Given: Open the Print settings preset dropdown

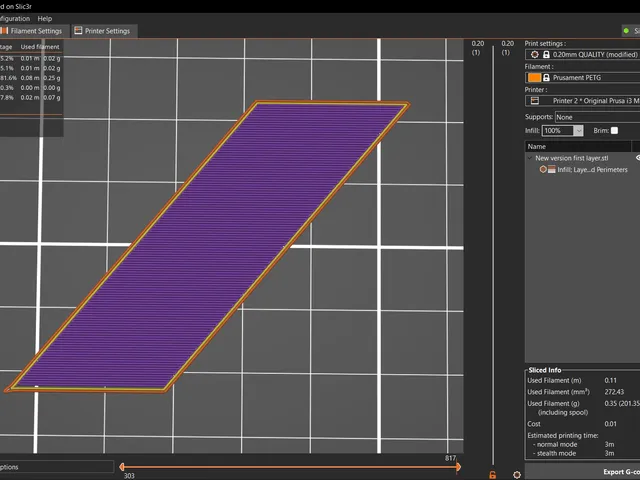Looking at the screenshot, I should (x=582, y=54).
